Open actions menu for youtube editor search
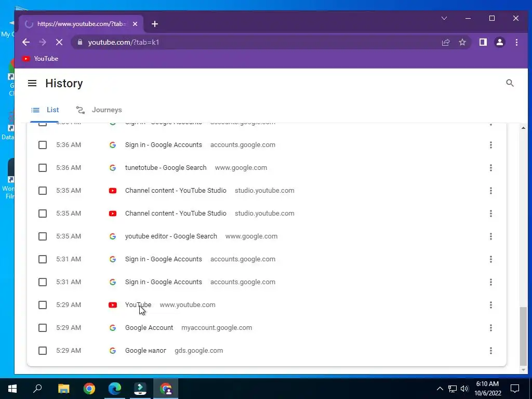 tap(490, 236)
